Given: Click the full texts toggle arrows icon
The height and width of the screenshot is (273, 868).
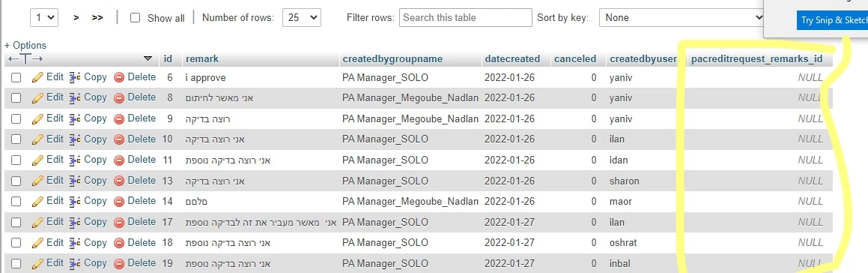Looking at the screenshot, I should click(x=25, y=58).
